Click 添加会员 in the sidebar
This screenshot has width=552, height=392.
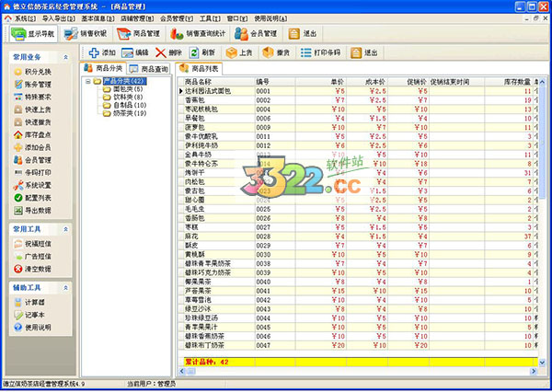coord(33,147)
